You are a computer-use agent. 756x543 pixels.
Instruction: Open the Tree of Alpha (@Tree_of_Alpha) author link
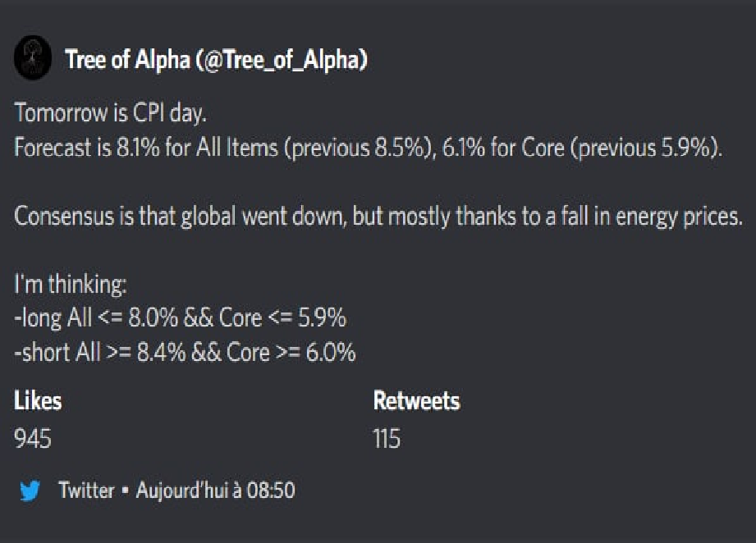[x=217, y=60]
